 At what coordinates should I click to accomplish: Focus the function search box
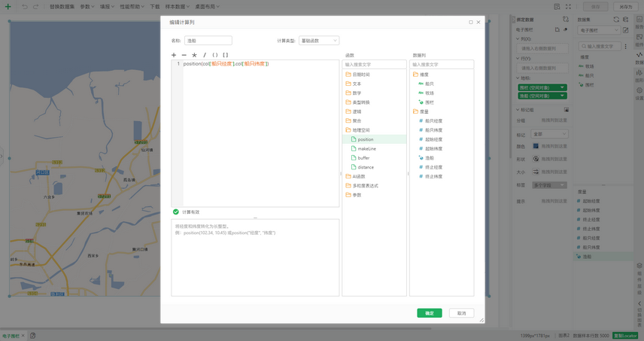point(374,65)
